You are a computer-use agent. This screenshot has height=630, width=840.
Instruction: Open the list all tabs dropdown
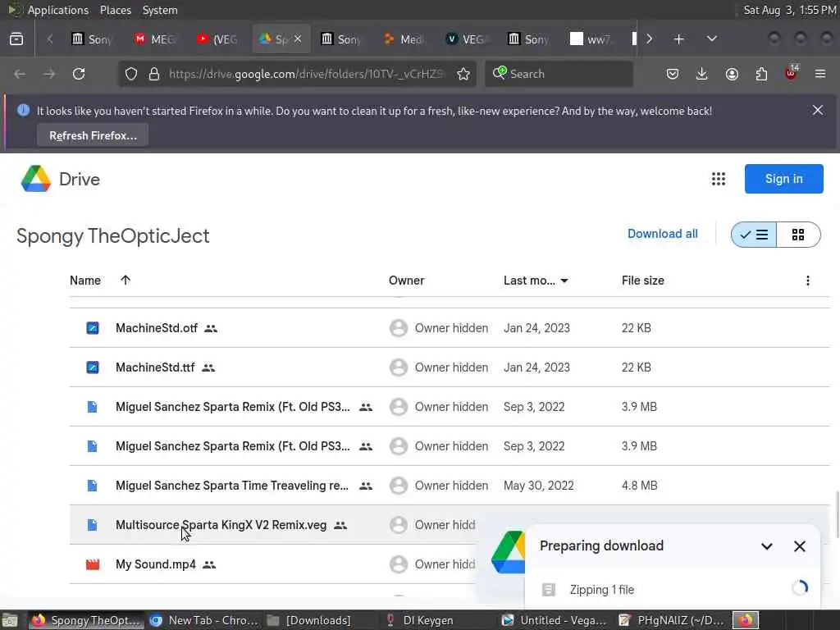712,39
